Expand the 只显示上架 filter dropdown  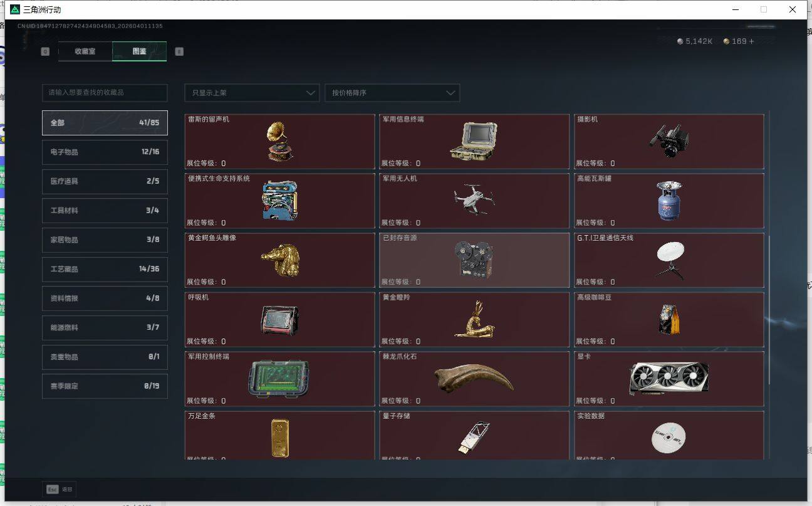point(252,93)
